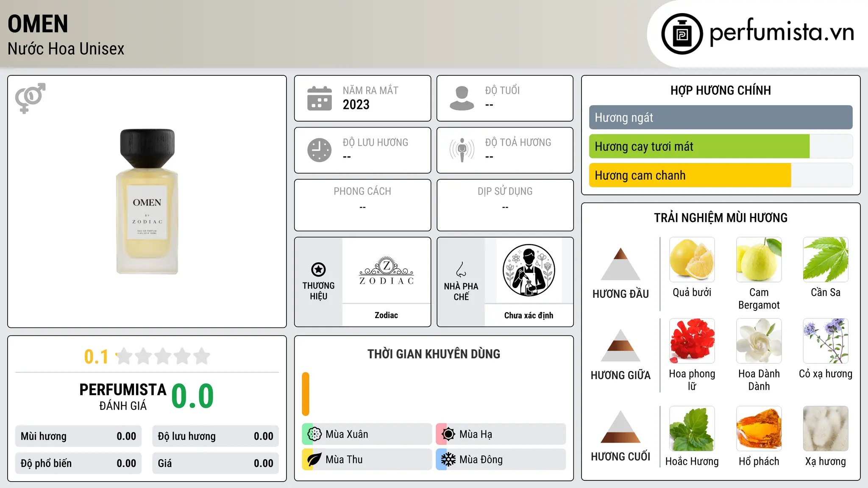Click the Hương cam chanh accord bar
This screenshot has height=488, width=868.
click(721, 175)
